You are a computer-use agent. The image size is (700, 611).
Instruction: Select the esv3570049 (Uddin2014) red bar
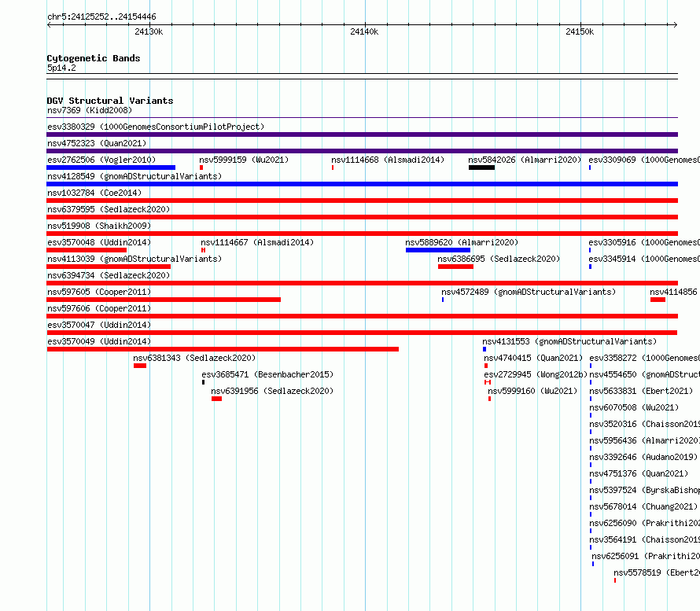coord(223,349)
